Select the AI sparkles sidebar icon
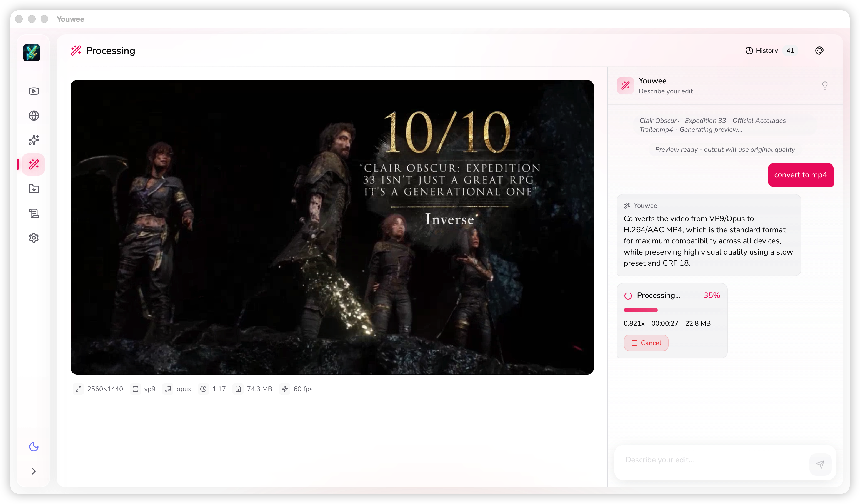860x504 pixels. click(x=34, y=140)
